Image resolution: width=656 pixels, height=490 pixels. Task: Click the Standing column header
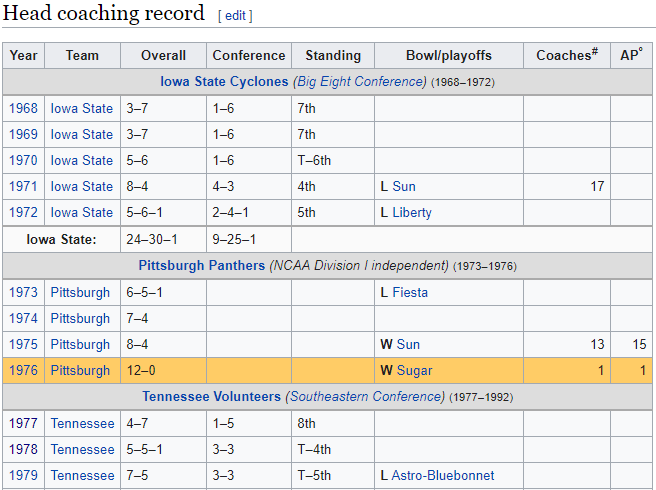tap(333, 55)
